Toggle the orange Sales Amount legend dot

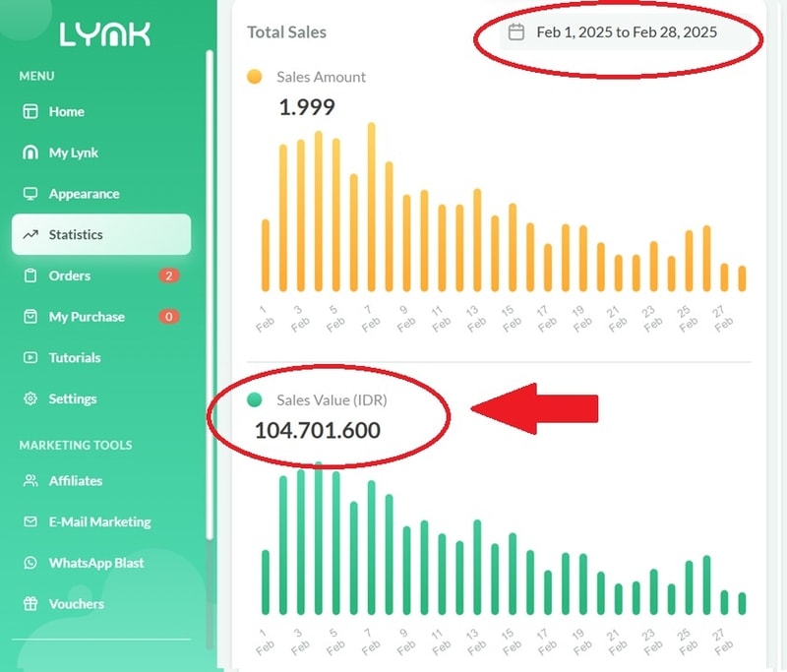[x=255, y=77]
